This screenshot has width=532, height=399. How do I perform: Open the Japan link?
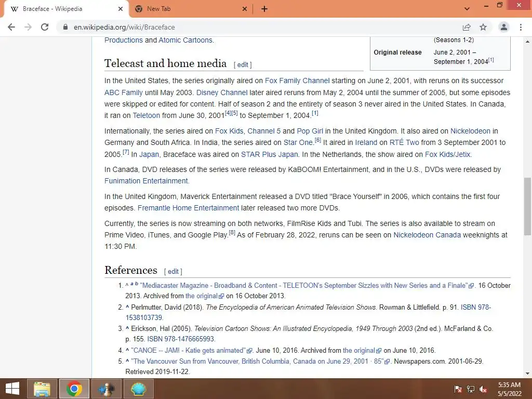coord(149,154)
